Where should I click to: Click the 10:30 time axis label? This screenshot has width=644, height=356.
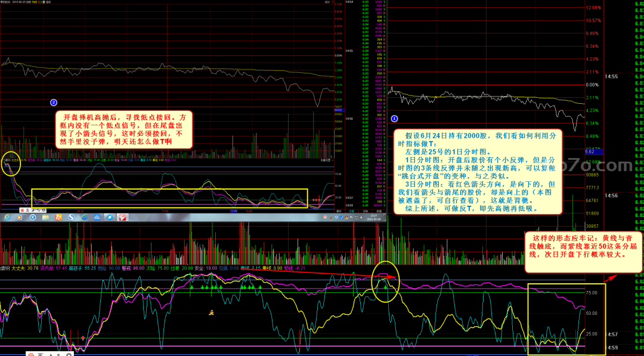(80, 210)
